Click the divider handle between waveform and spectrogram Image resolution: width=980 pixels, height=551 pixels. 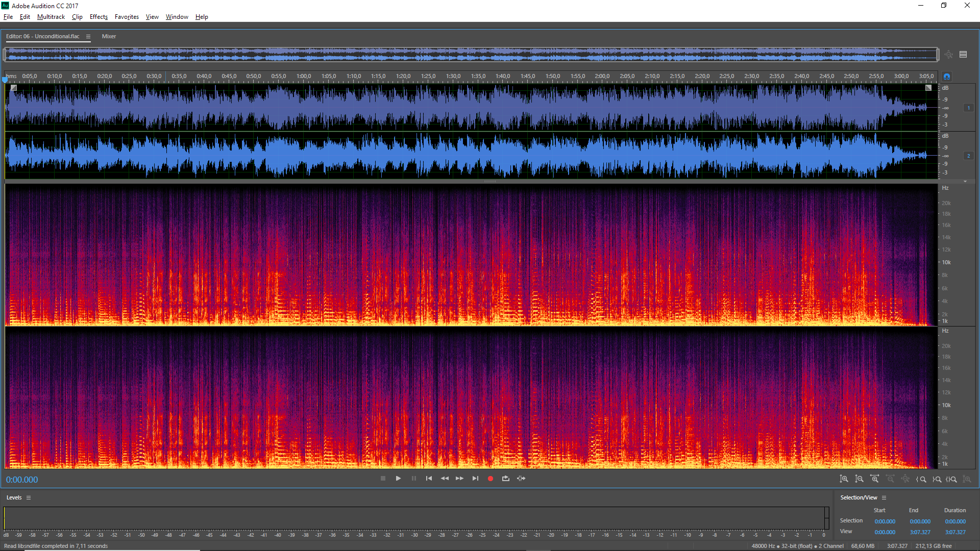click(489, 181)
